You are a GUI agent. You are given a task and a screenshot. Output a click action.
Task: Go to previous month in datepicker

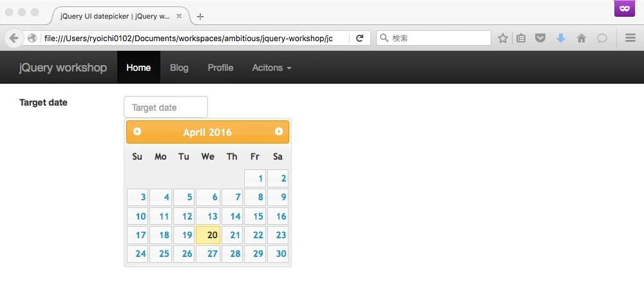[137, 131]
